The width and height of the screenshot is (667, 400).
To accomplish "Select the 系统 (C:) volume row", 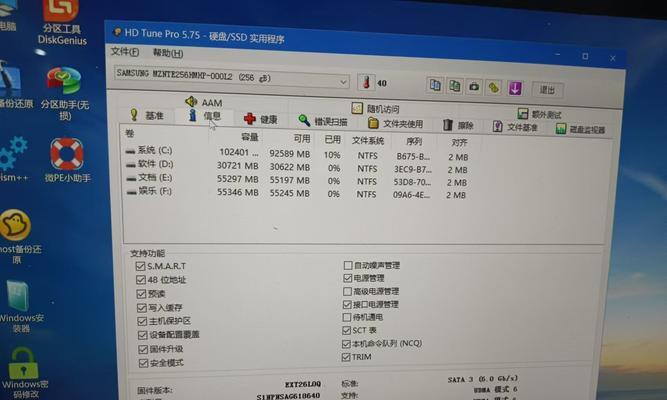I will 298,153.
